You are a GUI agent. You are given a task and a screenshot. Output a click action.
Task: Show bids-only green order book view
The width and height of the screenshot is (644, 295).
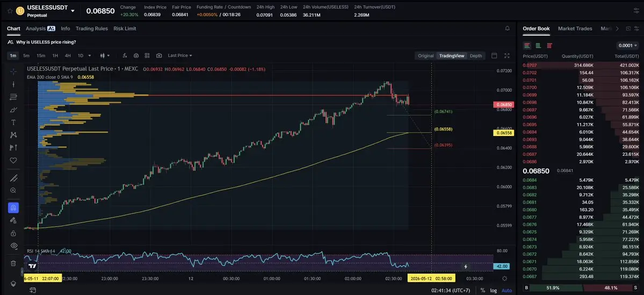538,46
